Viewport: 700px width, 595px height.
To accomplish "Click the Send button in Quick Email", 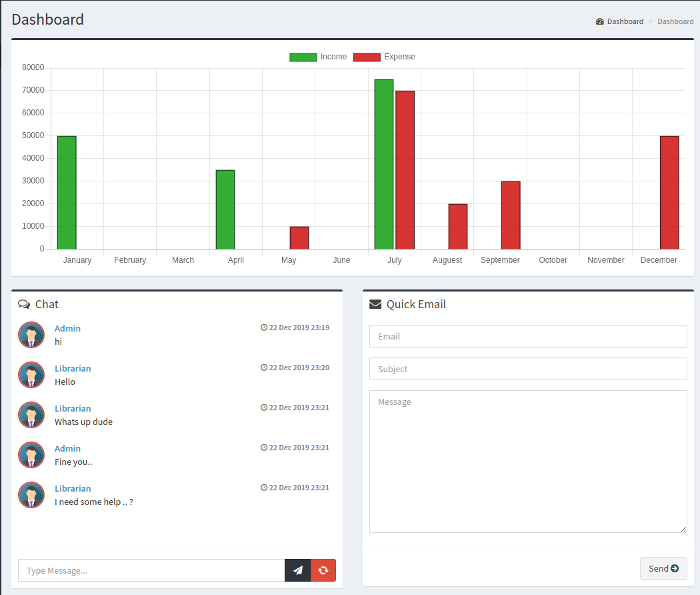I will 663,568.
